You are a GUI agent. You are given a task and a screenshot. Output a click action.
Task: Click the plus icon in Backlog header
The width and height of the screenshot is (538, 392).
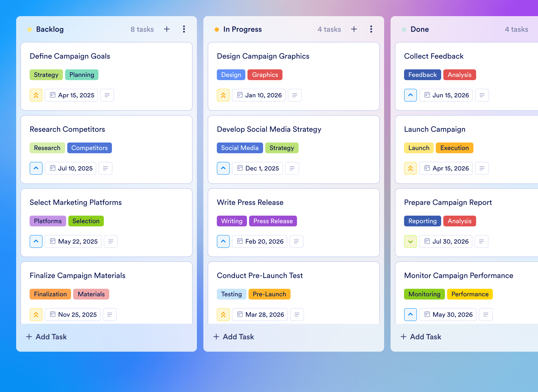pos(167,29)
